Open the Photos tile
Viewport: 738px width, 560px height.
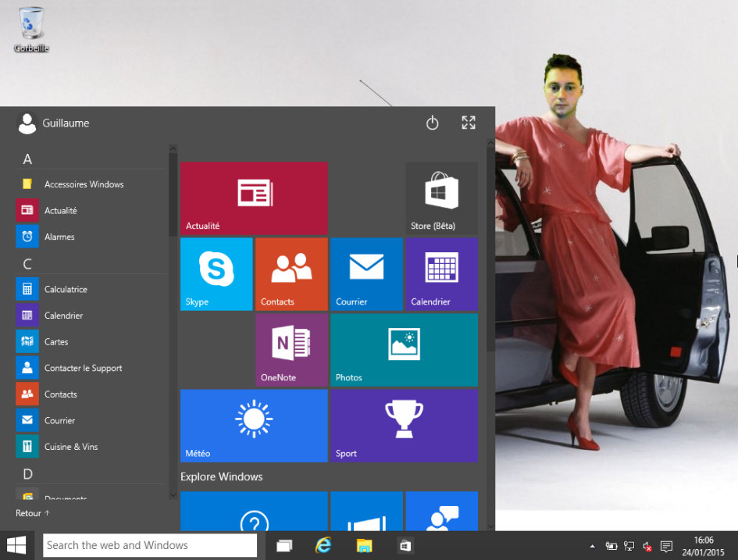coord(404,350)
